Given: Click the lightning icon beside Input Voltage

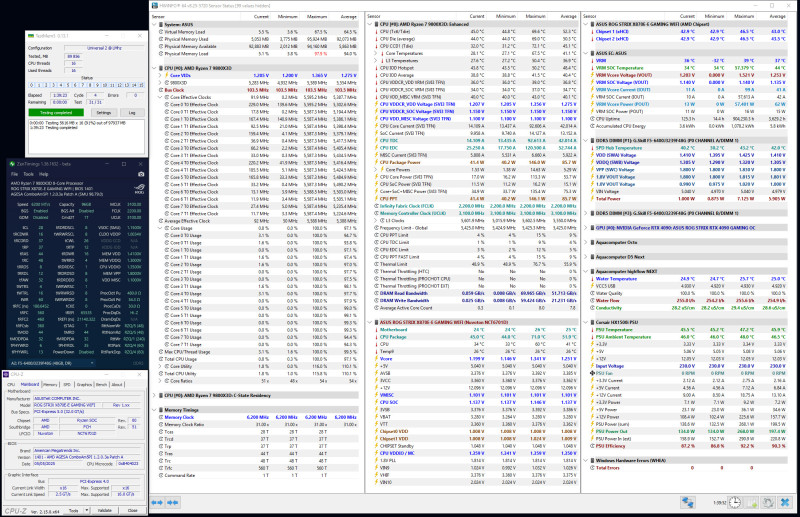Looking at the screenshot, I should pyautogui.click(x=592, y=366).
